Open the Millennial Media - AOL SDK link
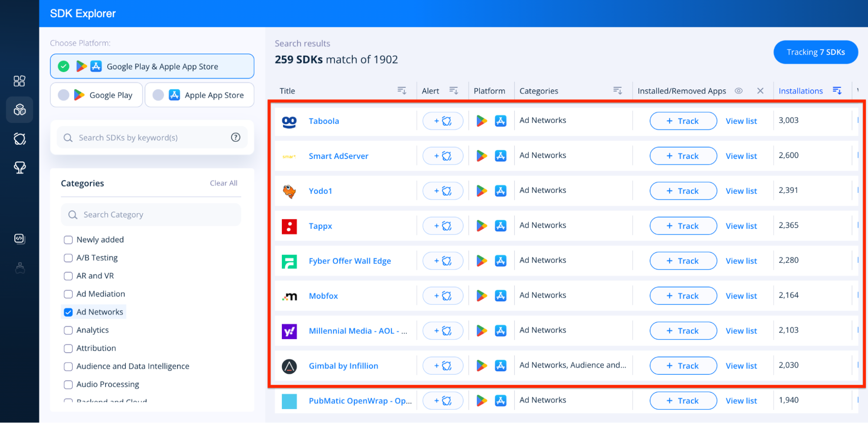The height and width of the screenshot is (423, 868). [x=358, y=331]
